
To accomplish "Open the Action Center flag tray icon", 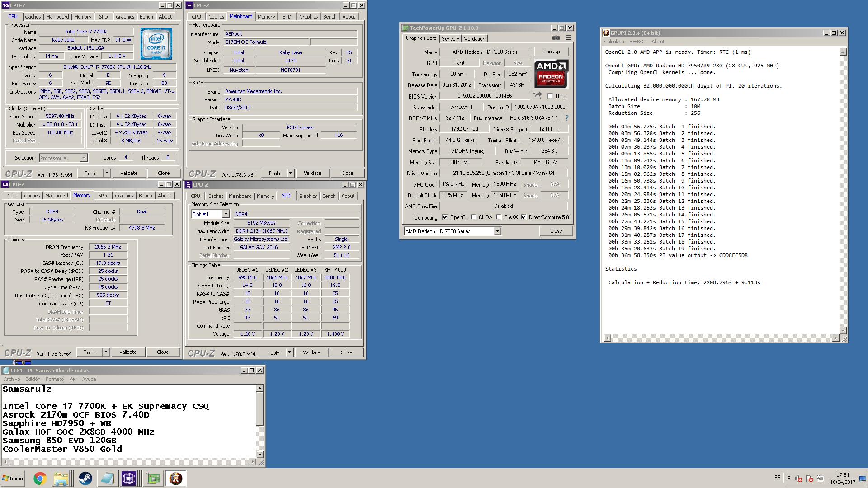I will point(810,479).
